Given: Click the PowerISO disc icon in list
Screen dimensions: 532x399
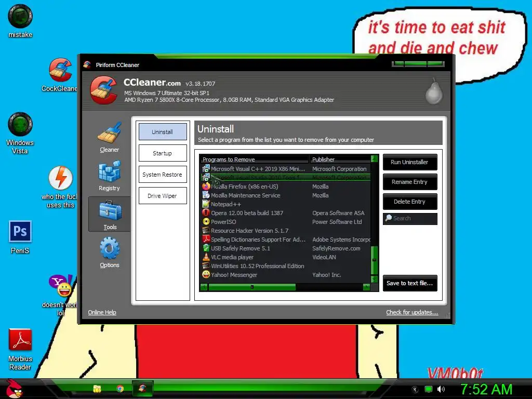Looking at the screenshot, I should [x=206, y=221].
